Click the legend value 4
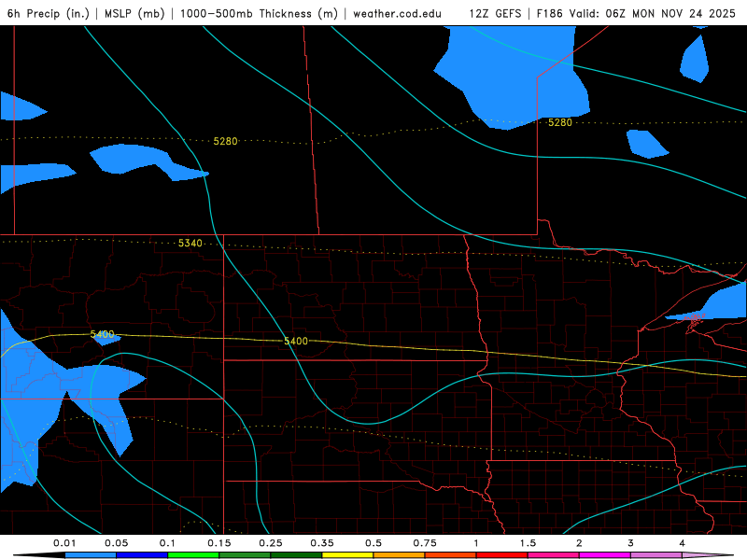The image size is (747, 560). [x=683, y=543]
